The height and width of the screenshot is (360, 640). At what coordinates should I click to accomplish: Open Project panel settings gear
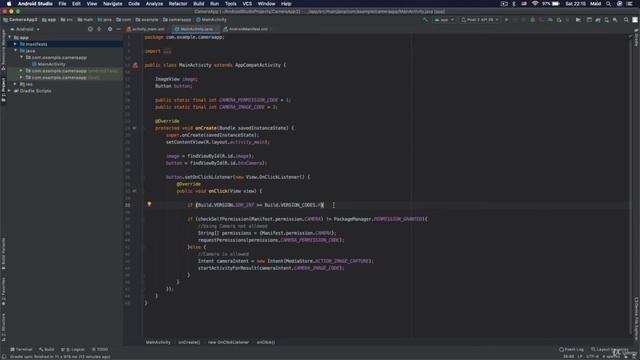pyautogui.click(x=110, y=29)
